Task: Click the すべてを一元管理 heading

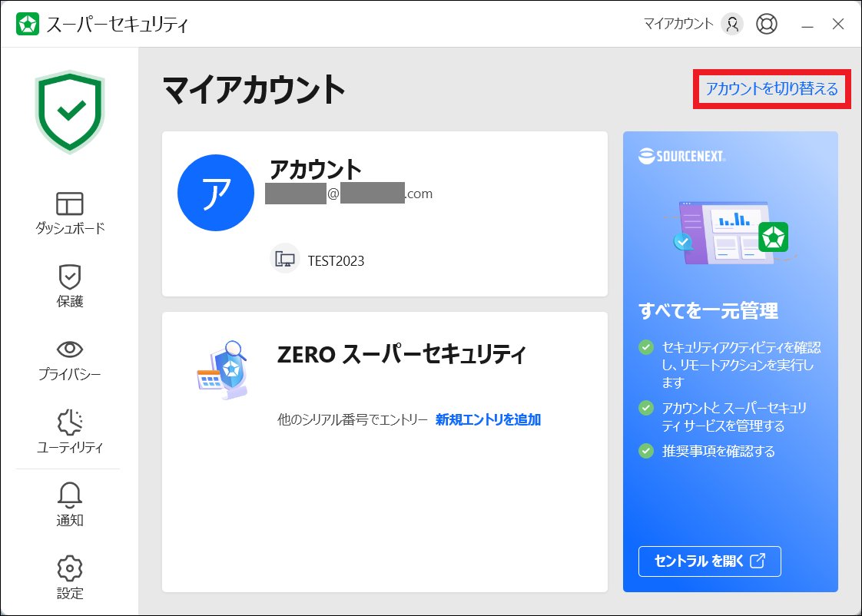Action: pos(708,311)
